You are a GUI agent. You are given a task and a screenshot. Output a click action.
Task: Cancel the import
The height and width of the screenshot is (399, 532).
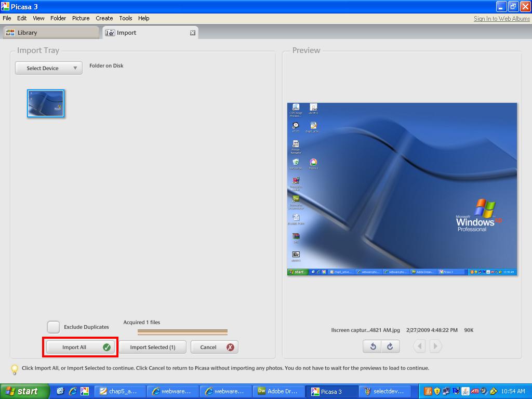[214, 347]
